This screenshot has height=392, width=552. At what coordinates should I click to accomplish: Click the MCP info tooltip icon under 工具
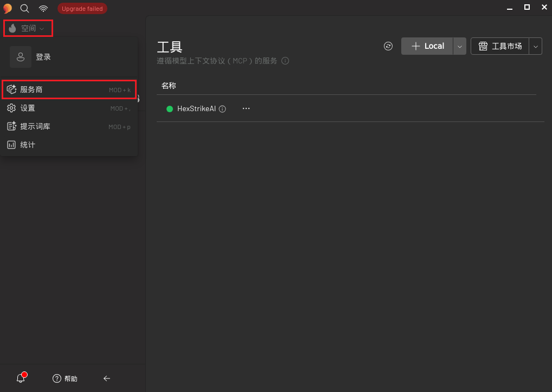pos(285,61)
